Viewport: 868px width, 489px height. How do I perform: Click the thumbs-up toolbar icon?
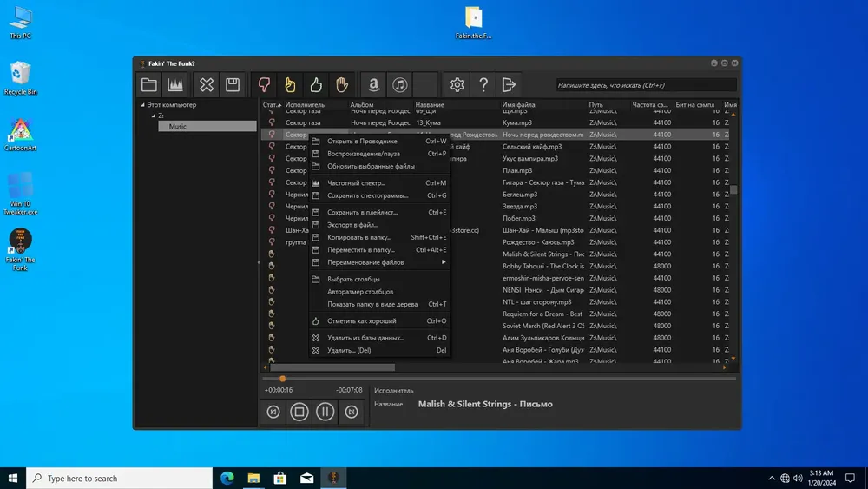(x=316, y=84)
